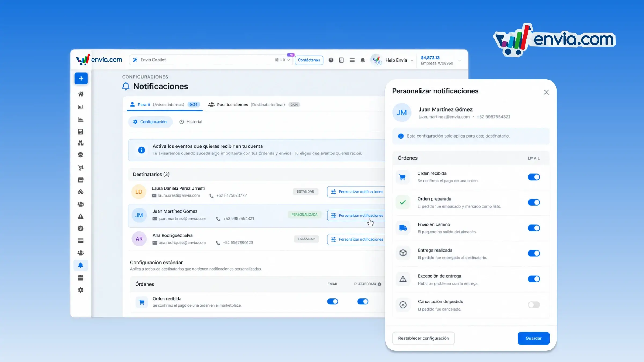Select the Configuración sub-tab

pyautogui.click(x=150, y=122)
